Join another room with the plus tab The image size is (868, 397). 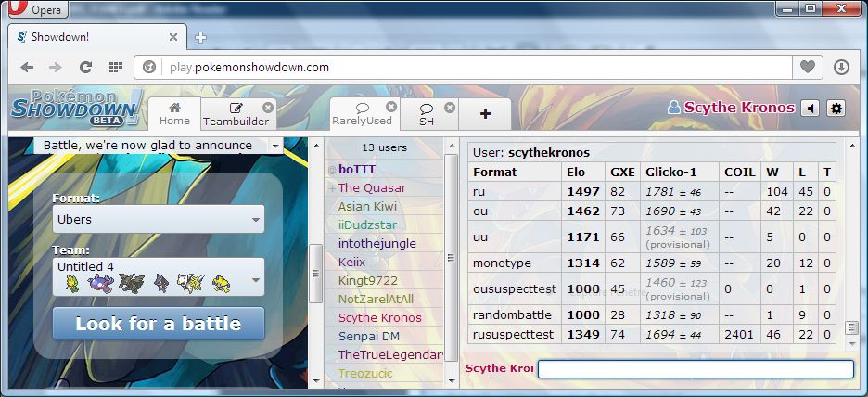click(x=485, y=114)
